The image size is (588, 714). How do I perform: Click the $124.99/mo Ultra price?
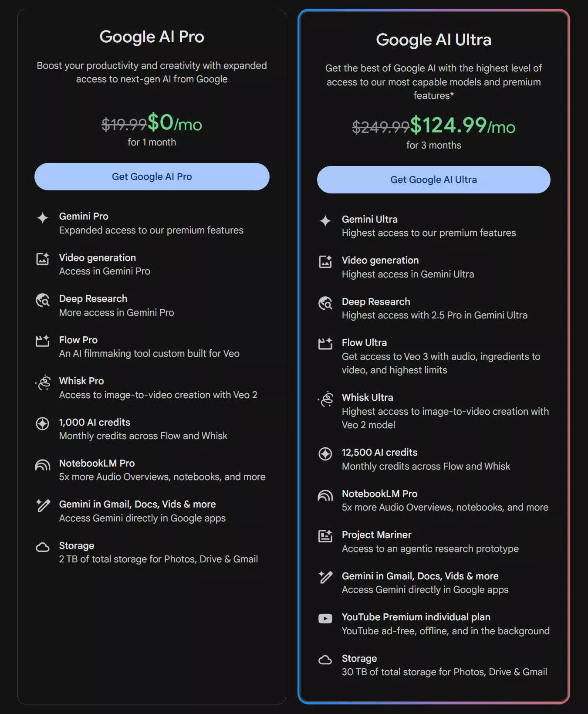click(x=462, y=125)
